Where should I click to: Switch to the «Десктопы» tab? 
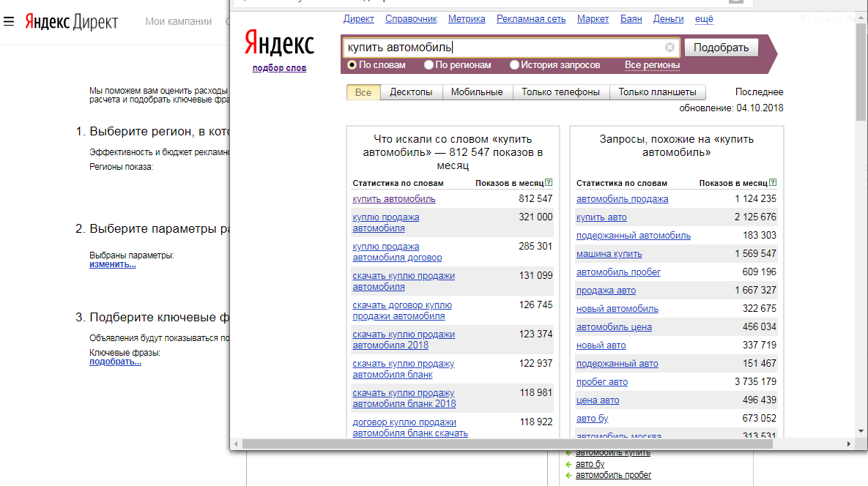pyautogui.click(x=411, y=92)
